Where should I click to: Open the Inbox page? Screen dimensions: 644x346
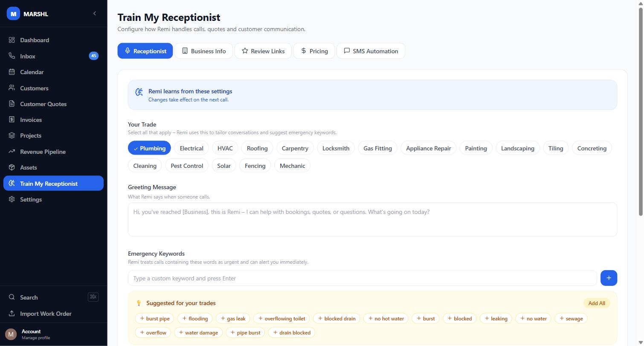[x=53, y=56]
